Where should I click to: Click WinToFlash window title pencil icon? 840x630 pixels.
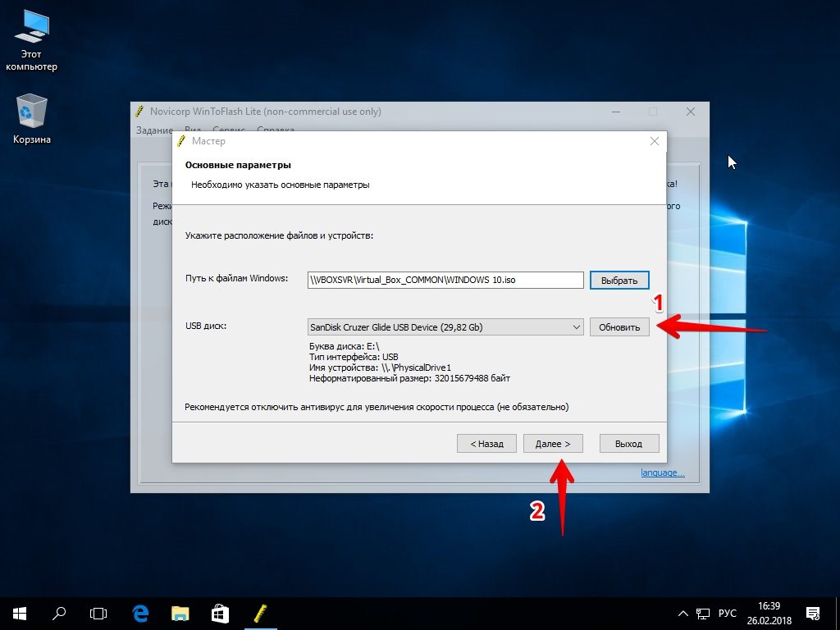coord(139,112)
